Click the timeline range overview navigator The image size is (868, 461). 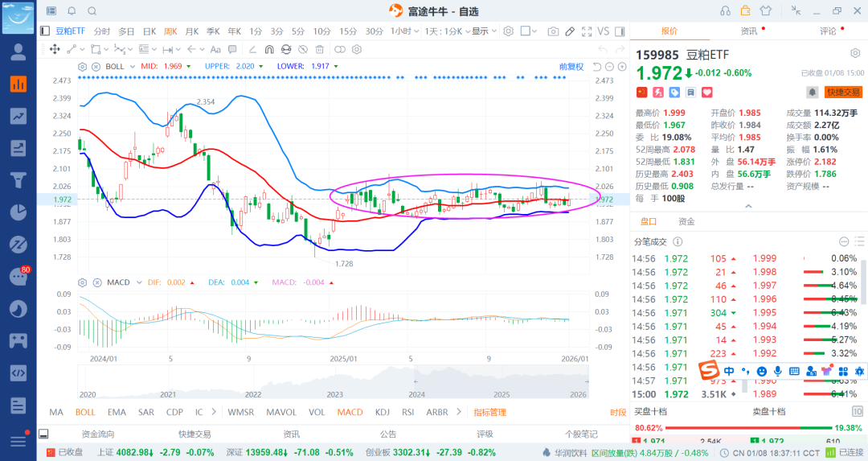pyautogui.click(x=333, y=382)
